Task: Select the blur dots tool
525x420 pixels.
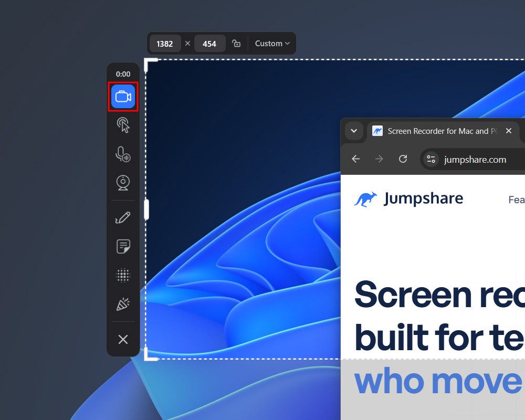Action: point(123,275)
